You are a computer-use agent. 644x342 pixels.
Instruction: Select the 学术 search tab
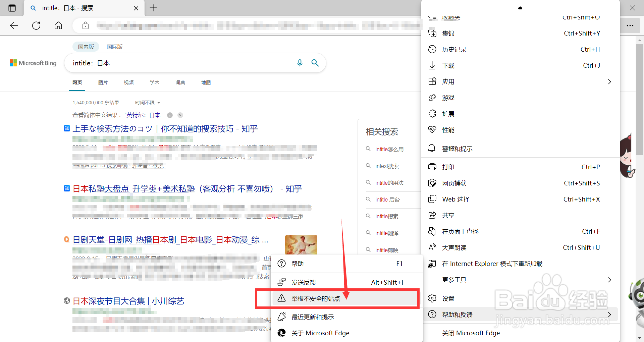[x=155, y=82]
